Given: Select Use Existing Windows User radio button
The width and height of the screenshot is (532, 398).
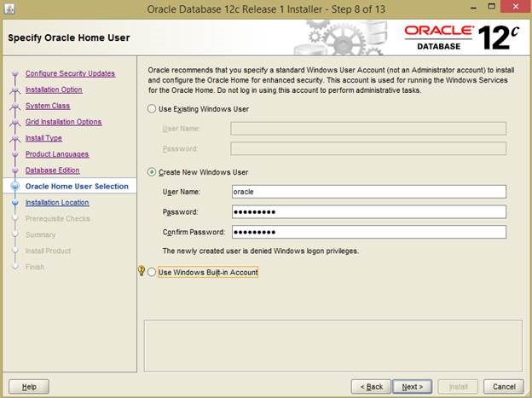Looking at the screenshot, I should pyautogui.click(x=151, y=109).
